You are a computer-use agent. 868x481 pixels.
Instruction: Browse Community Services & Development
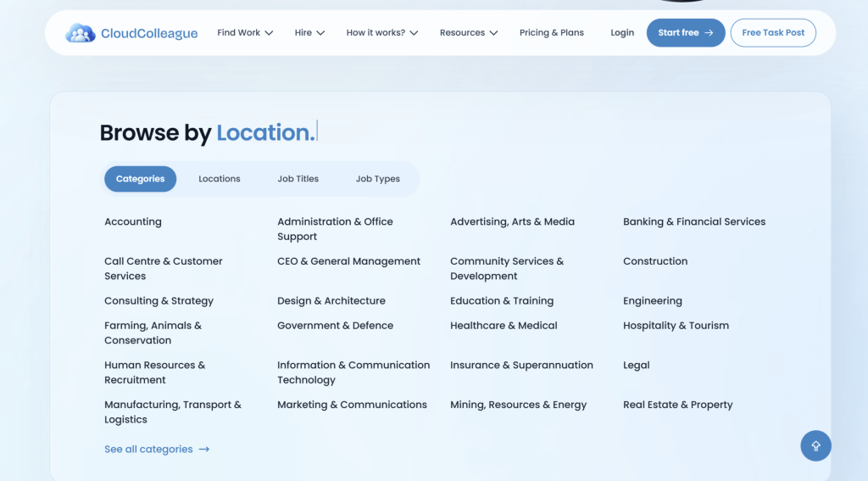click(507, 268)
